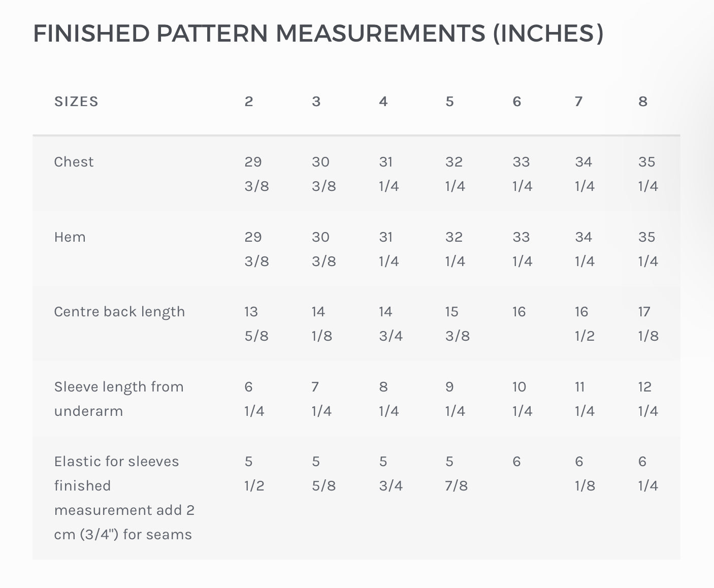
Task: Click the 'Finished Pattern Measurements (Inches)' heading
Action: point(318,34)
